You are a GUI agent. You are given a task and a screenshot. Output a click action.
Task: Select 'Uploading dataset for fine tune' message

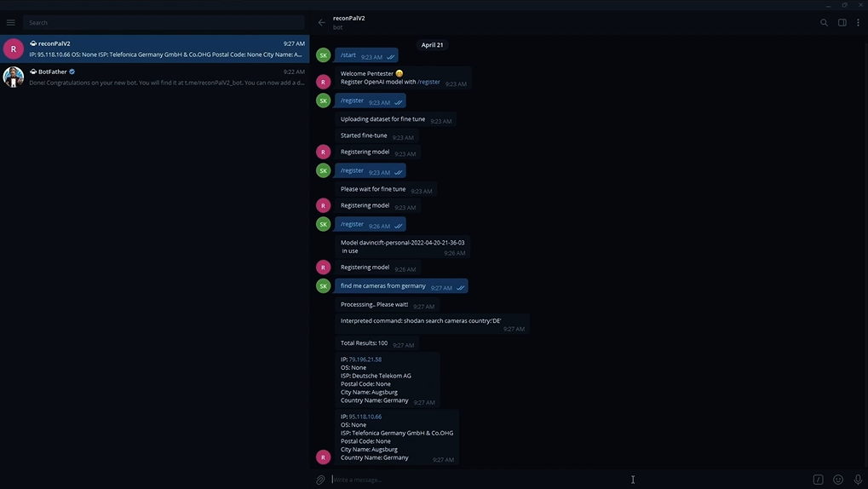click(396, 119)
